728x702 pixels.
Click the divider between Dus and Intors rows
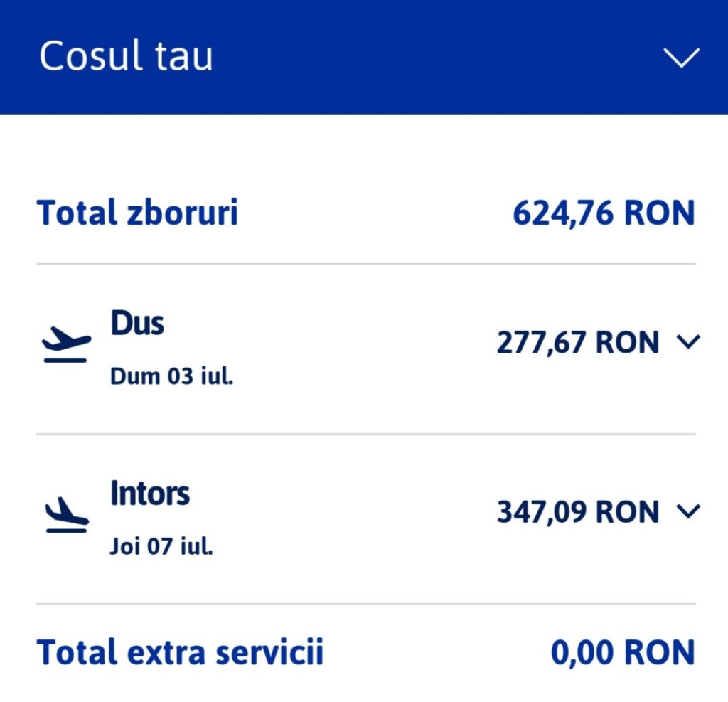tap(365, 434)
